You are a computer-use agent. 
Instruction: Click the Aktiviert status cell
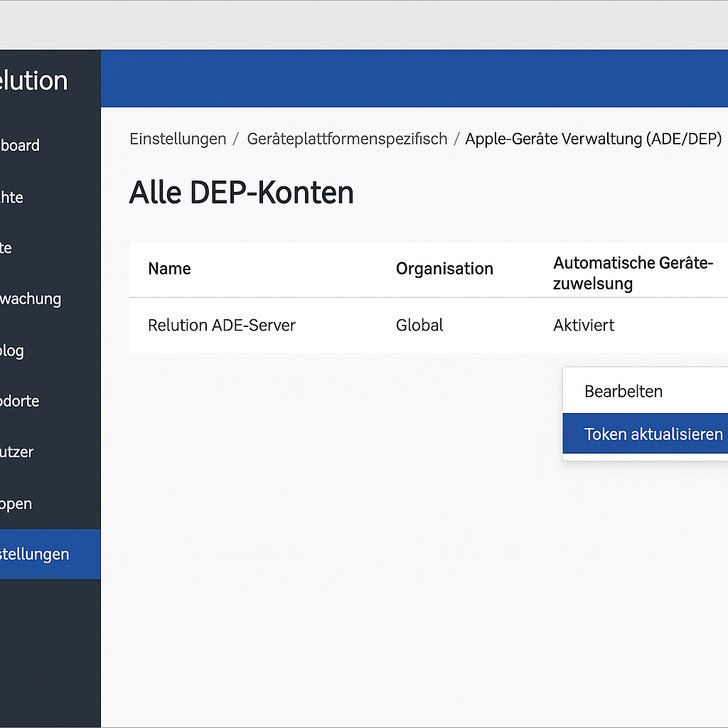pyautogui.click(x=584, y=326)
